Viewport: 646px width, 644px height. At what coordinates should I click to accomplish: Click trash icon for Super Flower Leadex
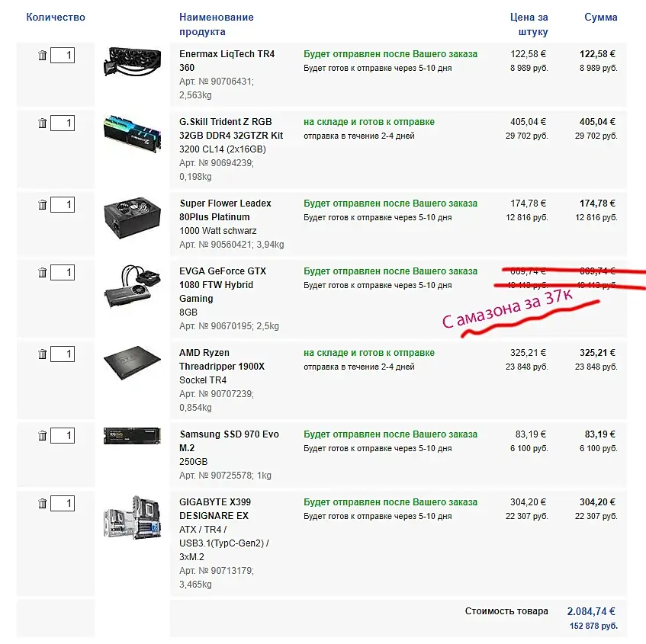click(43, 205)
